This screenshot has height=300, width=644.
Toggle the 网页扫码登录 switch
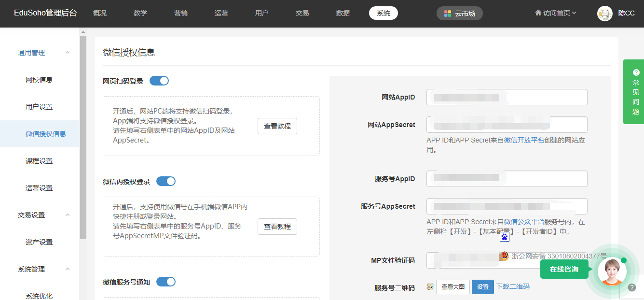pyautogui.click(x=159, y=81)
